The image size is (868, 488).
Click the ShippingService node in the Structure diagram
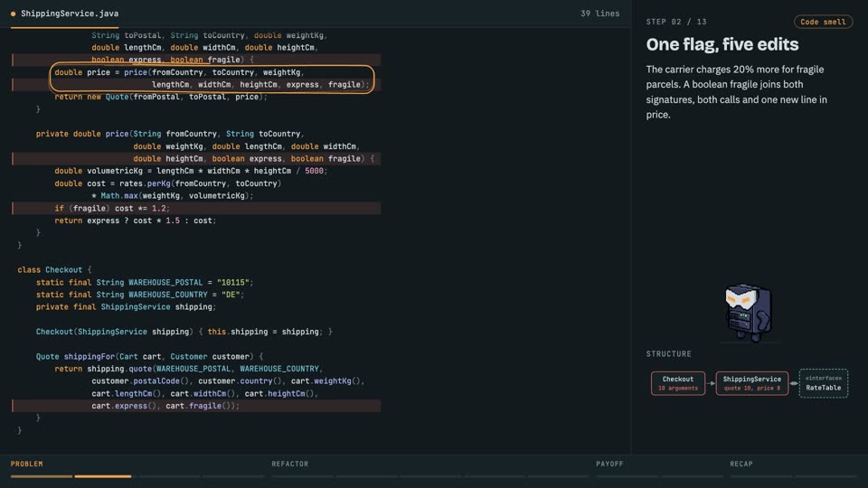(x=751, y=383)
